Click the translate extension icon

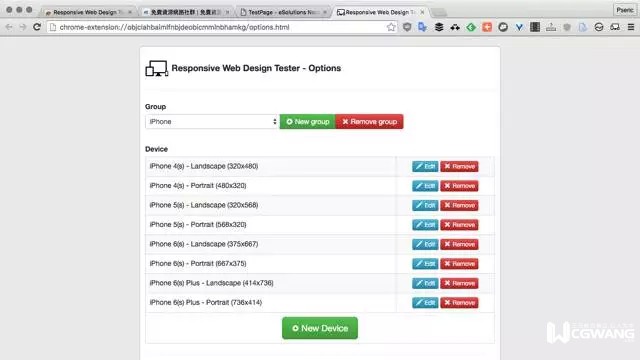click(422, 27)
